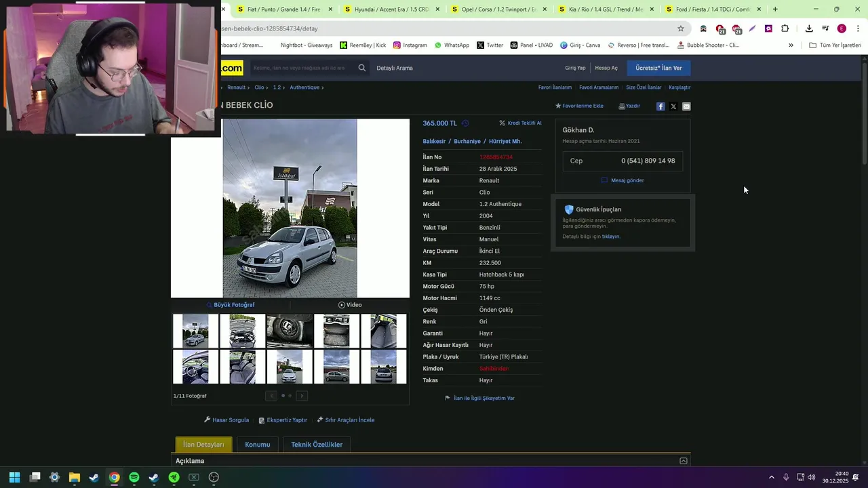Switch to the Fiat Punto Grande tab
The width and height of the screenshot is (868, 488).
point(284,9)
